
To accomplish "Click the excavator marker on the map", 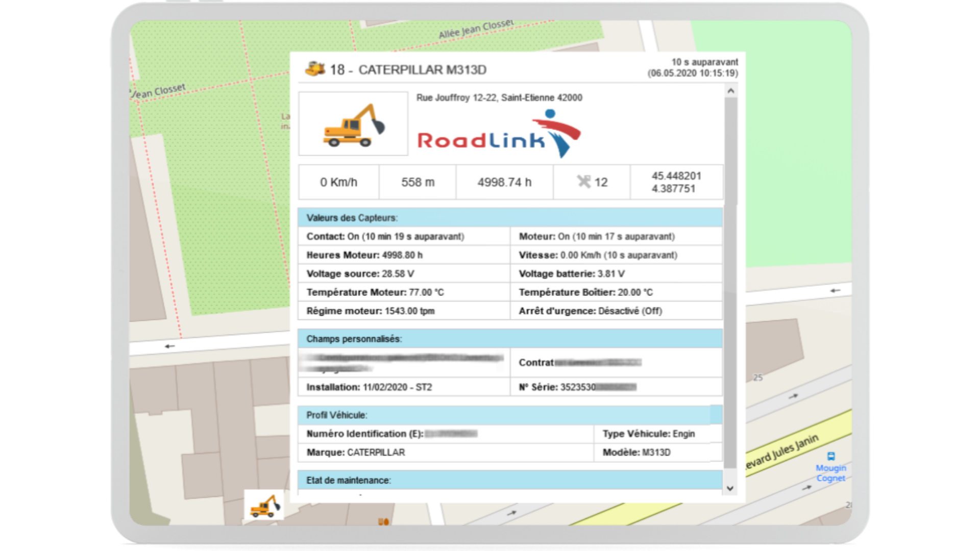I will point(265,506).
